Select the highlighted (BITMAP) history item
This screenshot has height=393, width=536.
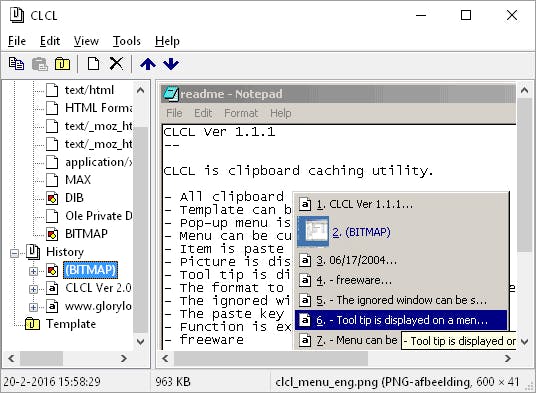tap(91, 270)
